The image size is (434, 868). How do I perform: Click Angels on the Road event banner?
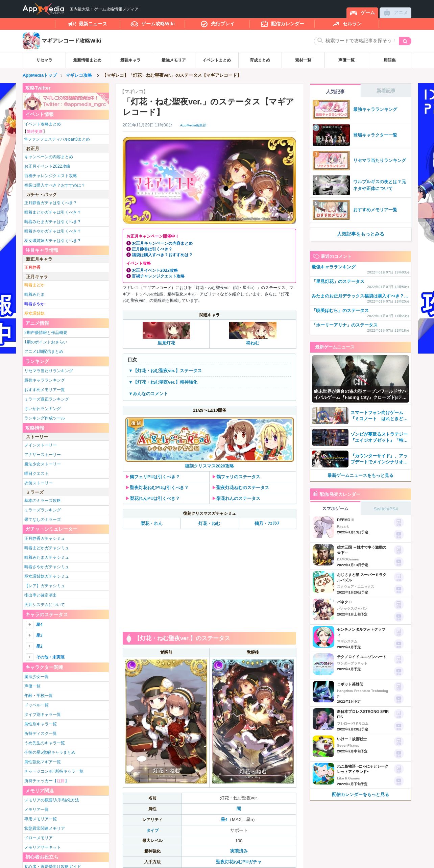tap(210, 439)
